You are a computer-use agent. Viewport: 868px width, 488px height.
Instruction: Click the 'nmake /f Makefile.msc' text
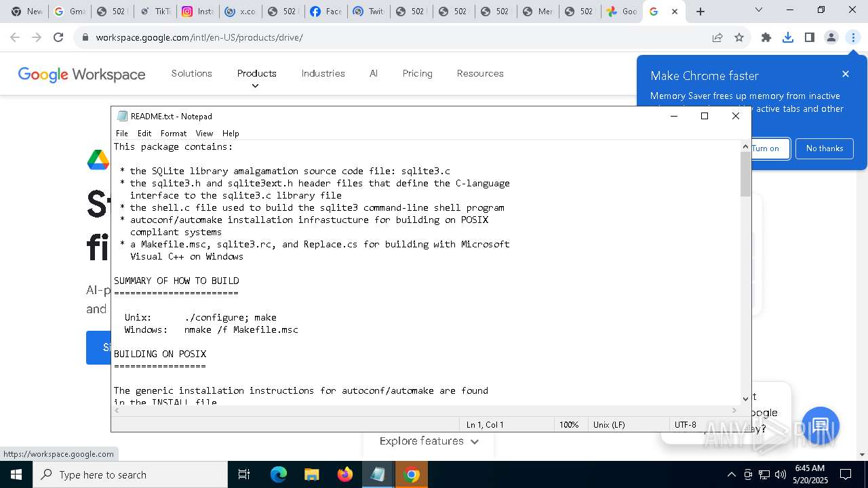pos(241,329)
